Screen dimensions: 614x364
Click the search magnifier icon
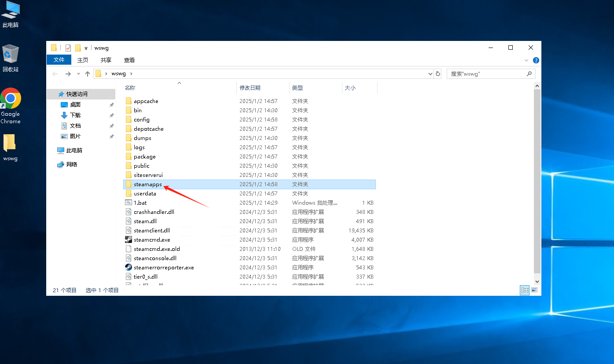coord(529,74)
